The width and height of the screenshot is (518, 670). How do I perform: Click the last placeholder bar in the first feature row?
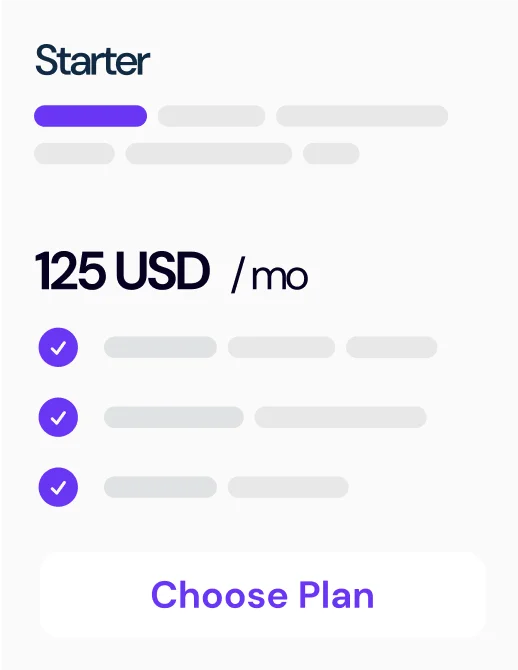pos(391,347)
